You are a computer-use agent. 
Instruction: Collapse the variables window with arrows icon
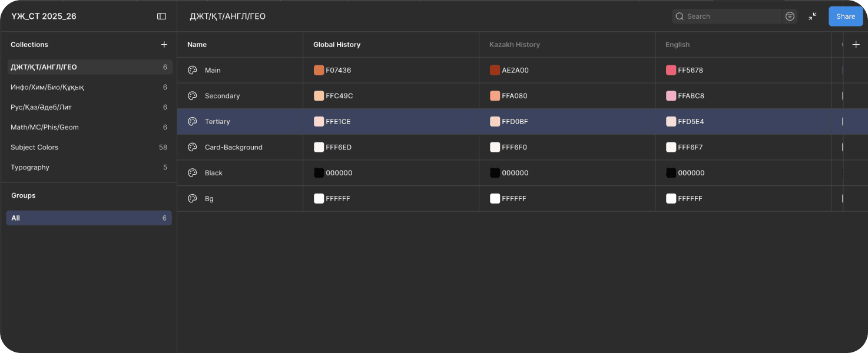[x=813, y=16]
